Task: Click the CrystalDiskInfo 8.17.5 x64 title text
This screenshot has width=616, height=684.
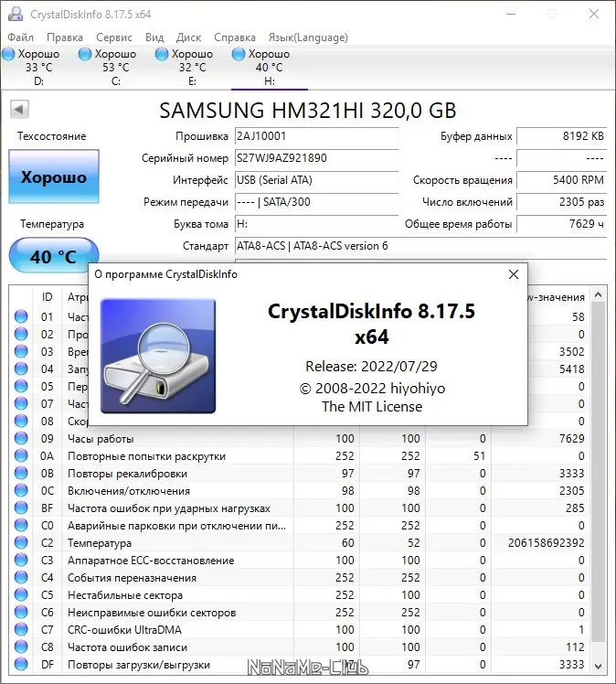Action: tap(371, 324)
